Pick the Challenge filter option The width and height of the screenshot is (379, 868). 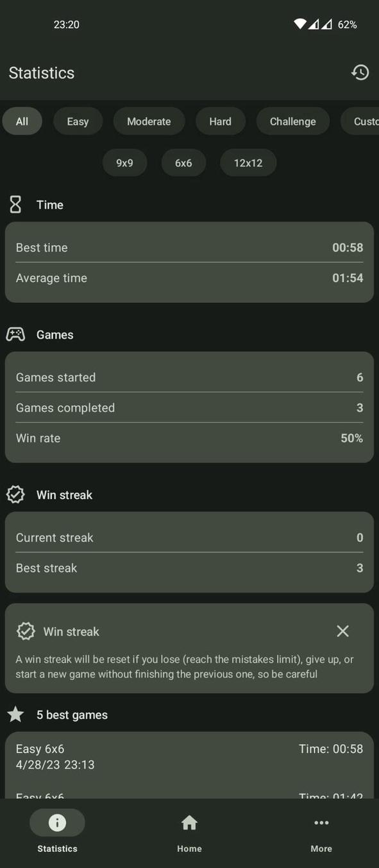292,121
